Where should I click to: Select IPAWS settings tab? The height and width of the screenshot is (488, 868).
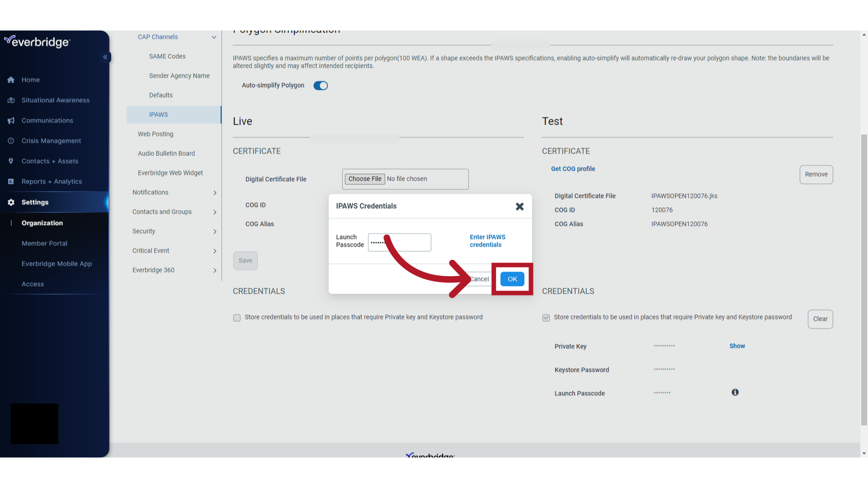pyautogui.click(x=158, y=114)
